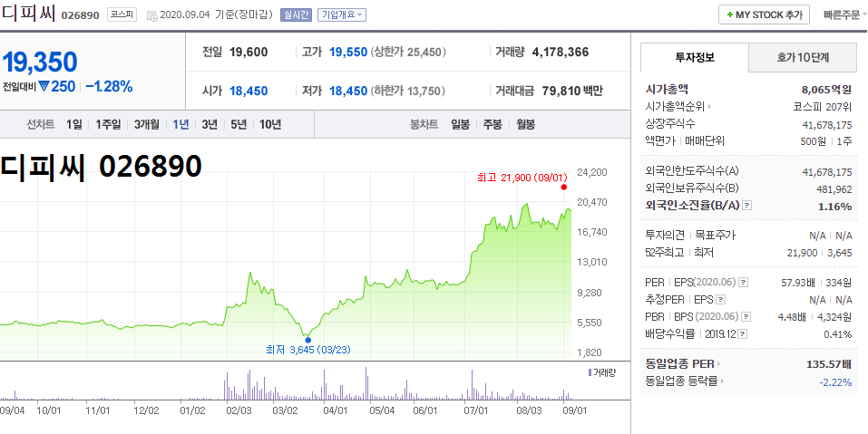
Task: Click the -1.28% change percentage
Action: [109, 87]
